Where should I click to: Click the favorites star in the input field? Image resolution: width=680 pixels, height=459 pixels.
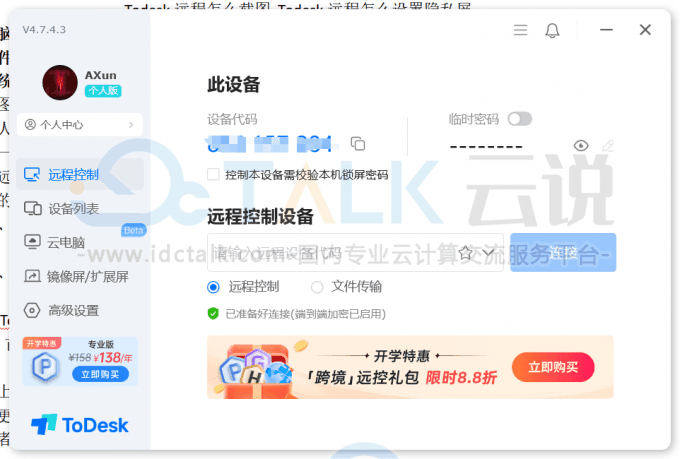(x=465, y=252)
